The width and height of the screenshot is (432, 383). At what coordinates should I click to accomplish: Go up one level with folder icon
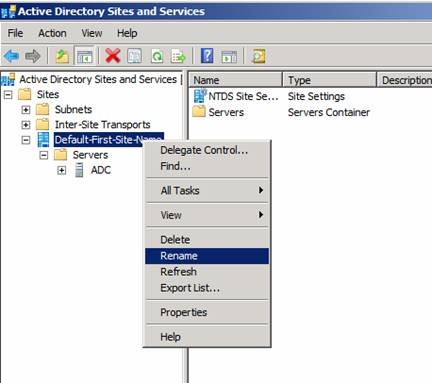point(62,56)
